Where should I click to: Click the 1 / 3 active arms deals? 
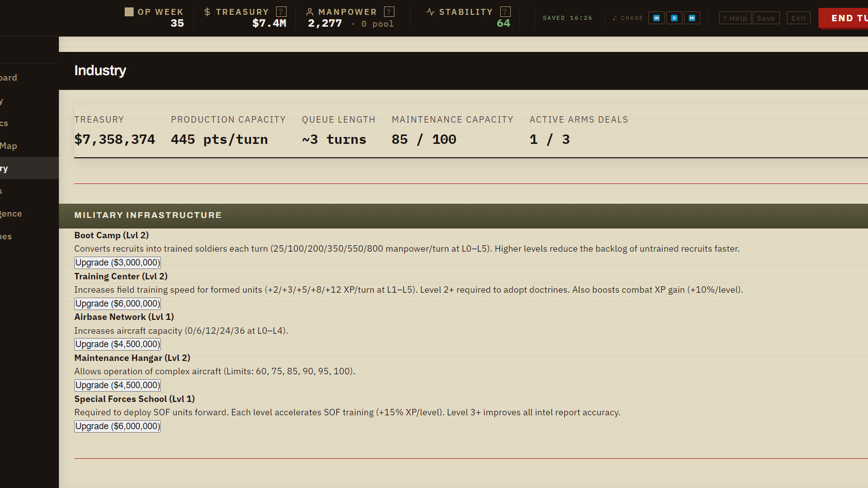[x=550, y=140]
